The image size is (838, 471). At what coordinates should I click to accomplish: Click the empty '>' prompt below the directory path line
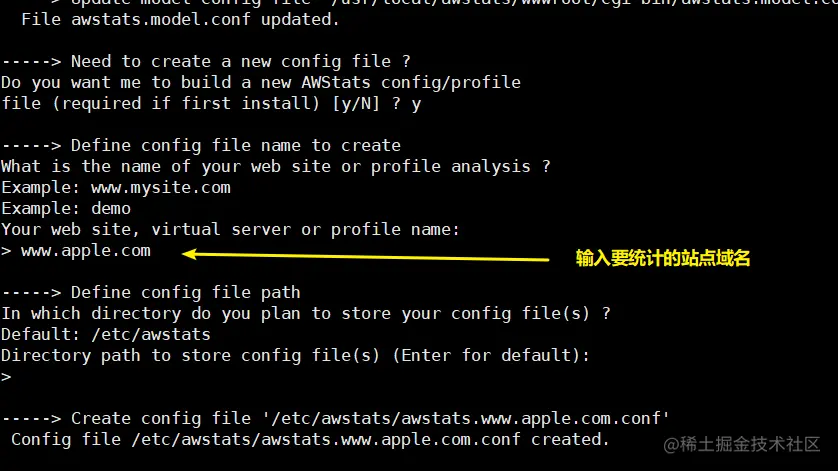6,377
